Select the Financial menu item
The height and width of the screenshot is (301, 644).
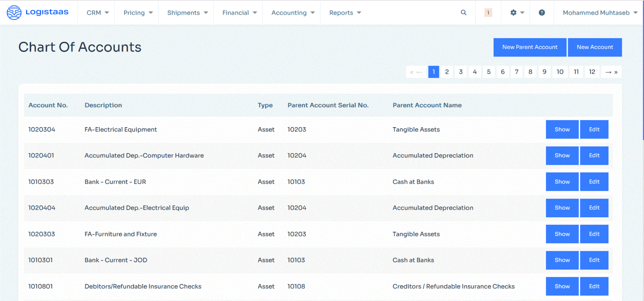tap(238, 13)
